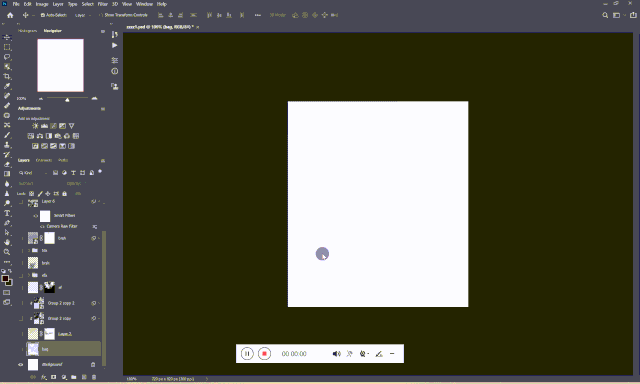
Task: Minimize the recording bar with the dash button
Action: click(392, 354)
